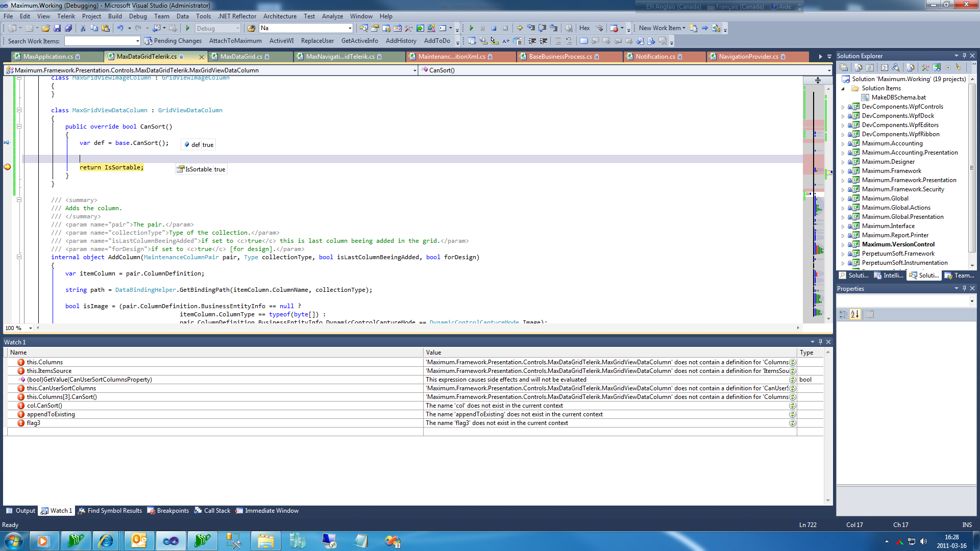Collapse the CanSort method outline region
The image size is (980, 551).
(x=19, y=127)
